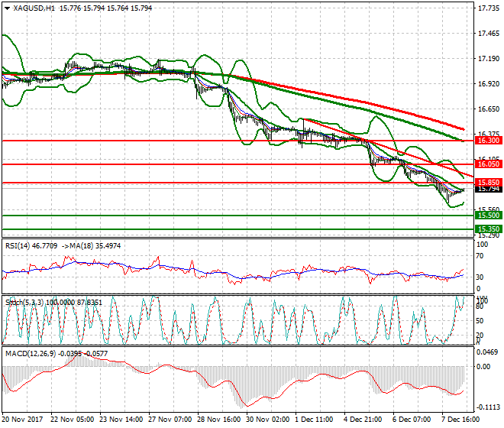The image size is (504, 428).
Task: Select the 16.920 price scale value
Action: [489, 84]
